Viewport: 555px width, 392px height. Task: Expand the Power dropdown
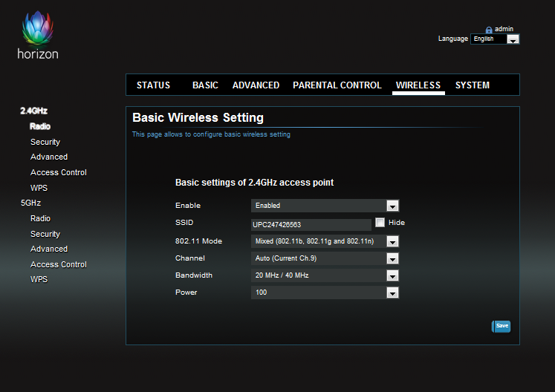pos(325,293)
